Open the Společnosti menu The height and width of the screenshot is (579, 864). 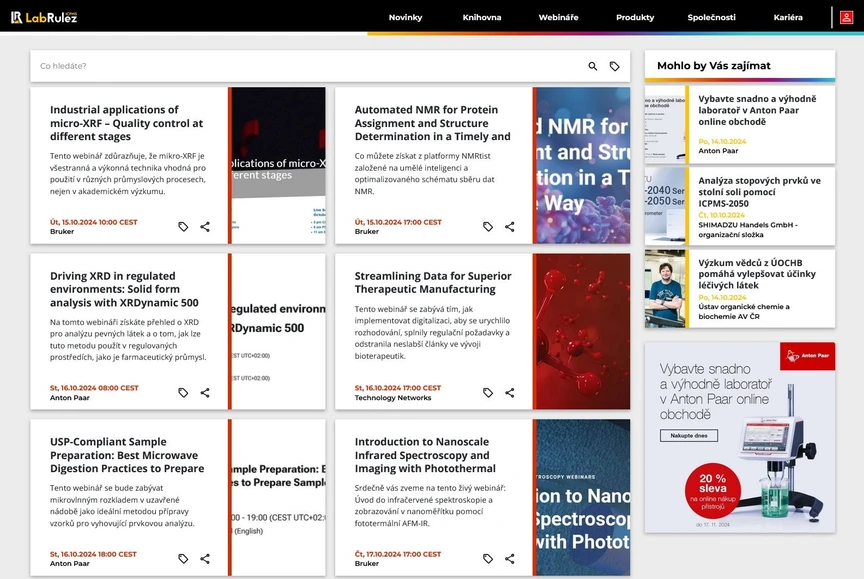tap(711, 18)
